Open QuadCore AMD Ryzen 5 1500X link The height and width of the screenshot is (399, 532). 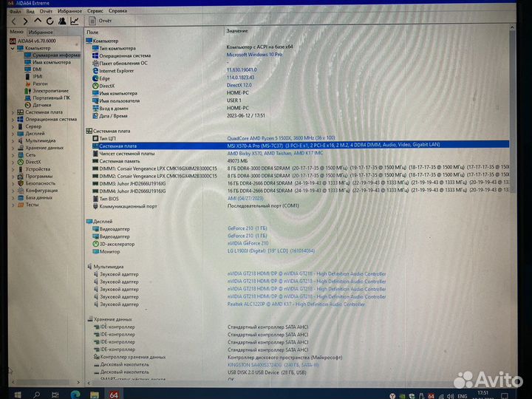281,138
